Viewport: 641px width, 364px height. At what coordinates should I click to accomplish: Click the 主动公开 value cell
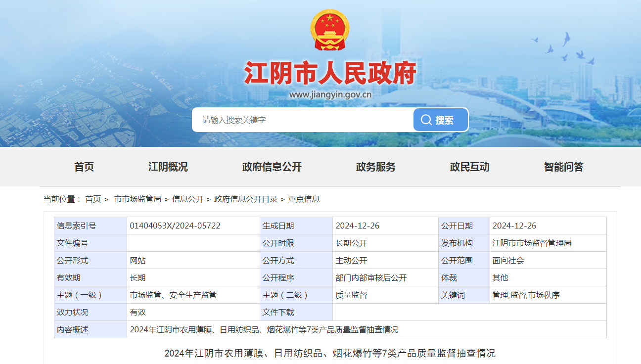click(385, 260)
